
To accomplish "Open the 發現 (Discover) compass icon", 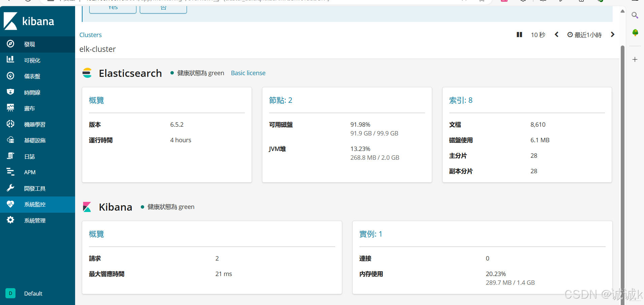I will [10, 44].
